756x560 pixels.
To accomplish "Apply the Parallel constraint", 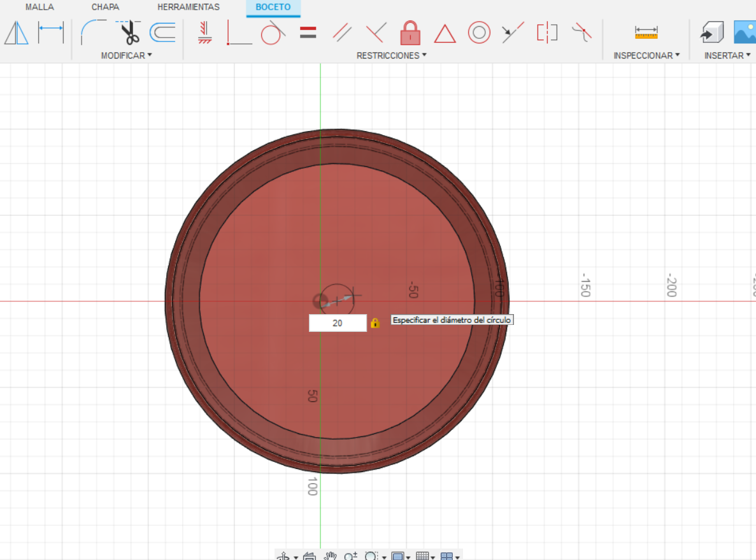I will 342,32.
